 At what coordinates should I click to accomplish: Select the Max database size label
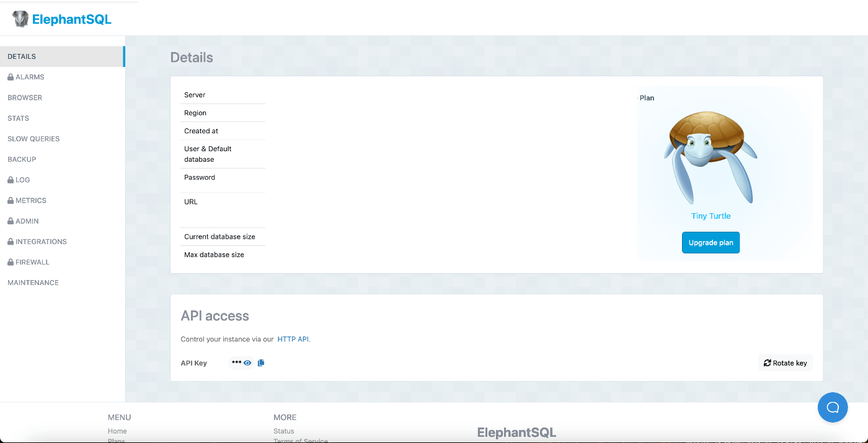[214, 255]
